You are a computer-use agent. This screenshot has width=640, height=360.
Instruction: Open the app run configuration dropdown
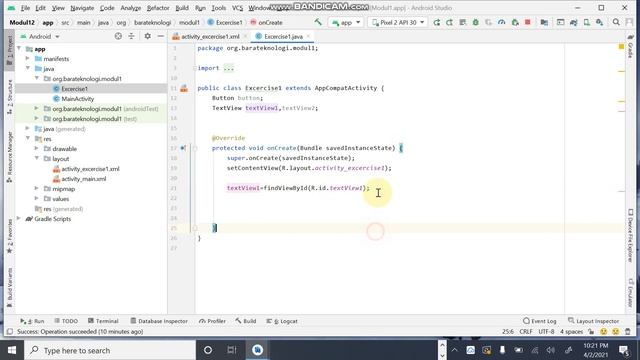346,22
